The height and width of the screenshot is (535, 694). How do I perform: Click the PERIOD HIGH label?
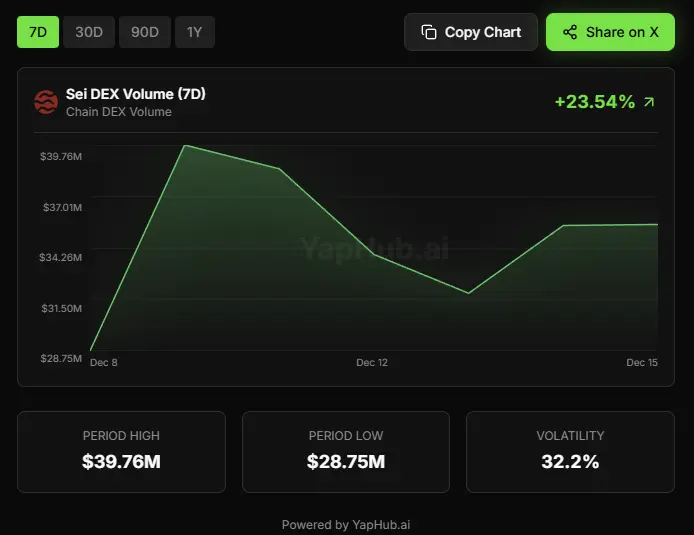tap(121, 436)
